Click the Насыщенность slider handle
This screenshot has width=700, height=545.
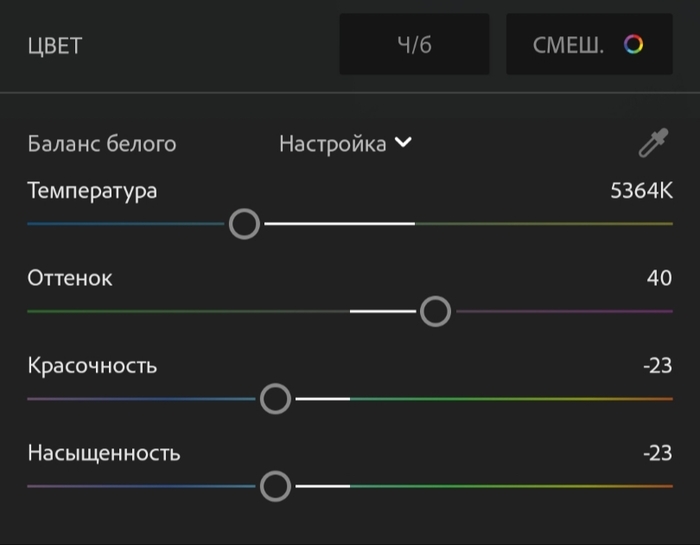(x=275, y=487)
